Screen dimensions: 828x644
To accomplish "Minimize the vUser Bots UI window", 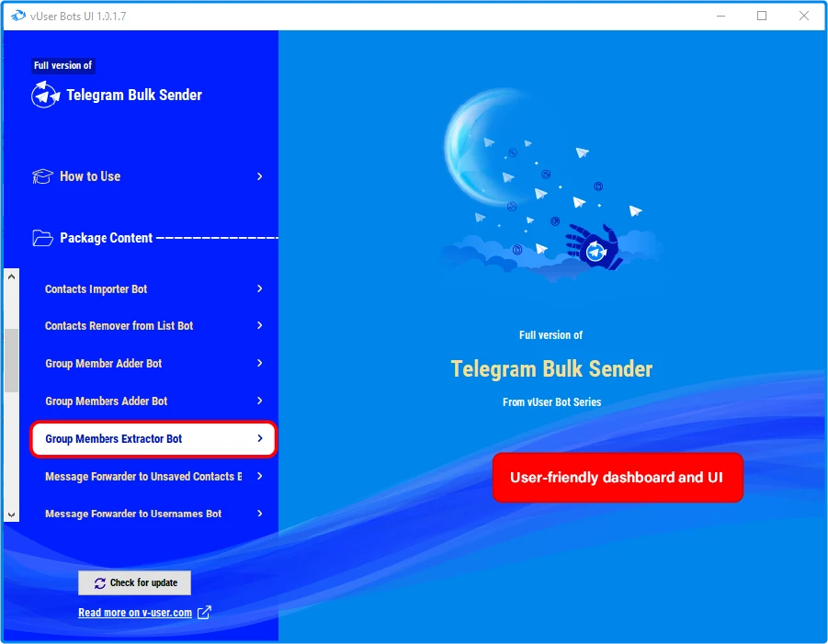I will (720, 16).
